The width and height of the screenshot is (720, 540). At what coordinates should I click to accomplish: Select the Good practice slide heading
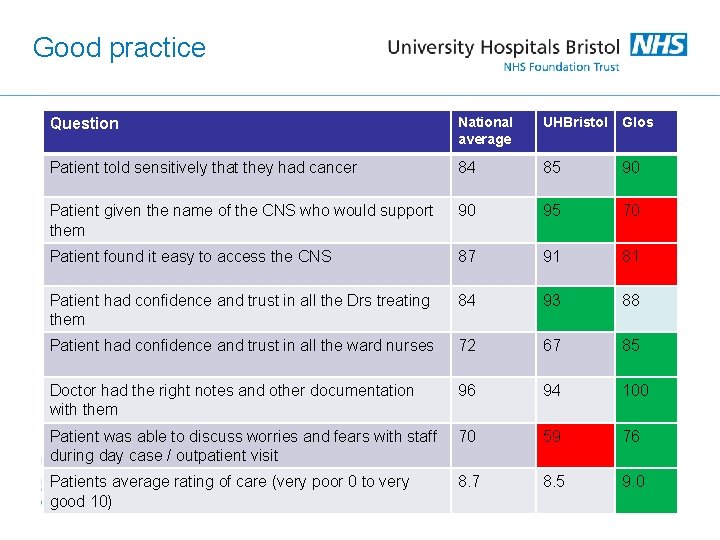[x=119, y=48]
